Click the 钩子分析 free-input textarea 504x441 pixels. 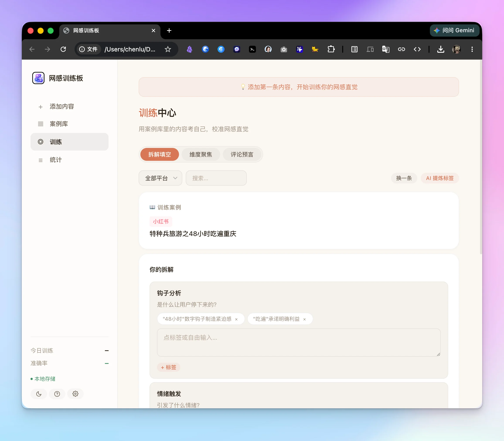pos(299,342)
